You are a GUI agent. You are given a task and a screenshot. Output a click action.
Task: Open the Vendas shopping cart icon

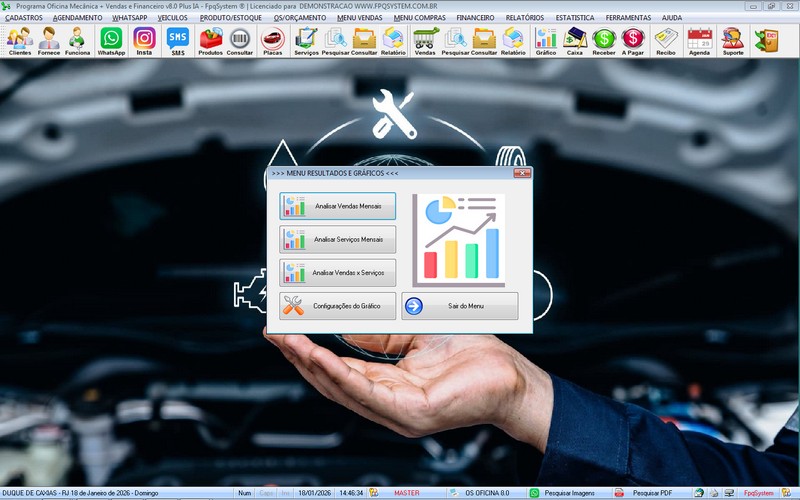click(425, 41)
